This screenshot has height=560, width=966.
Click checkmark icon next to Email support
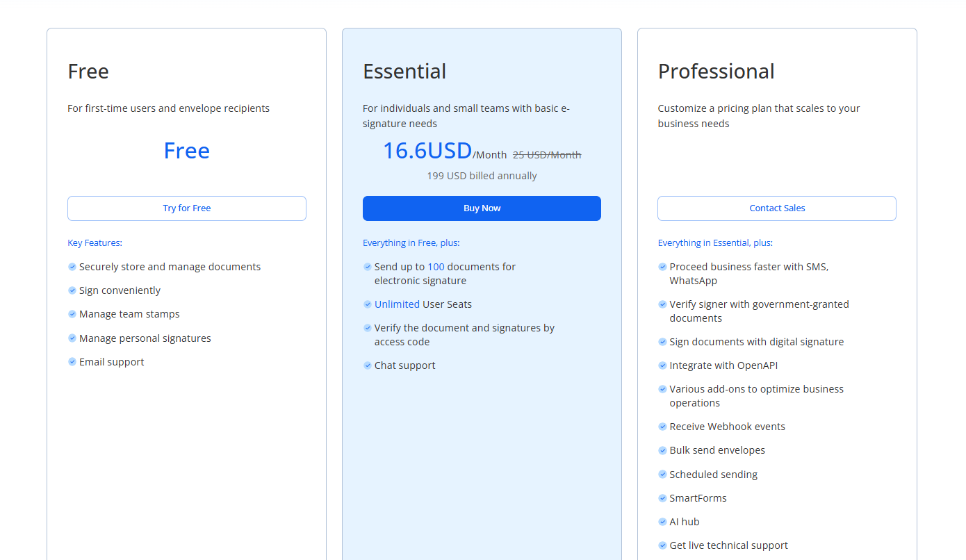[72, 362]
